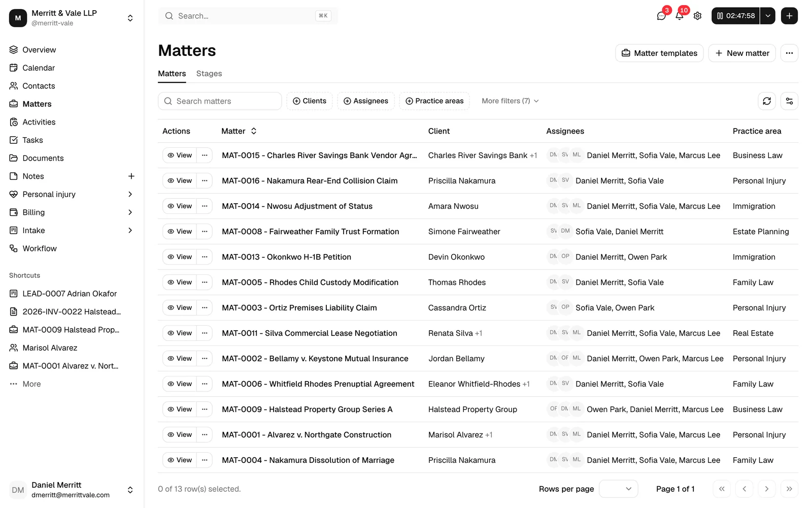Go to the first page arrow
Viewport: 812px width, 508px height.
722,489
